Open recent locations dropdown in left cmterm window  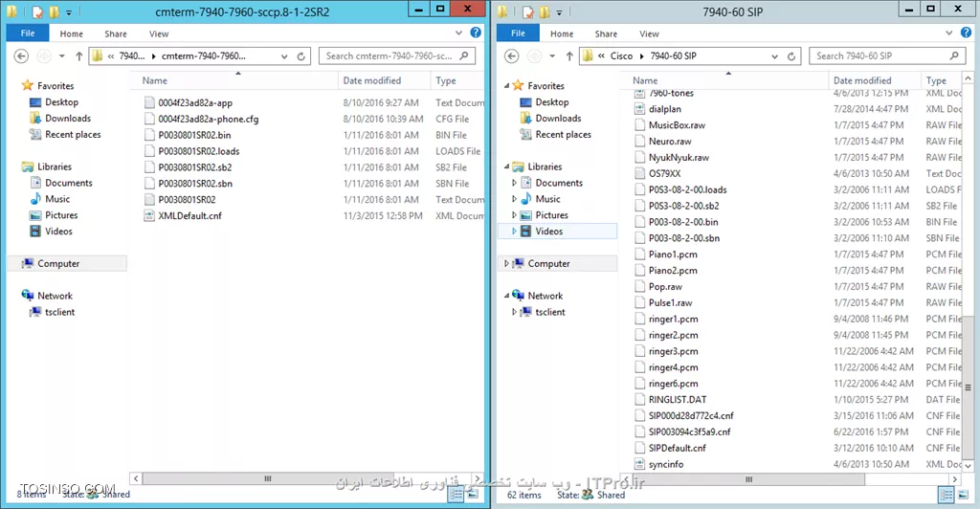(x=62, y=56)
